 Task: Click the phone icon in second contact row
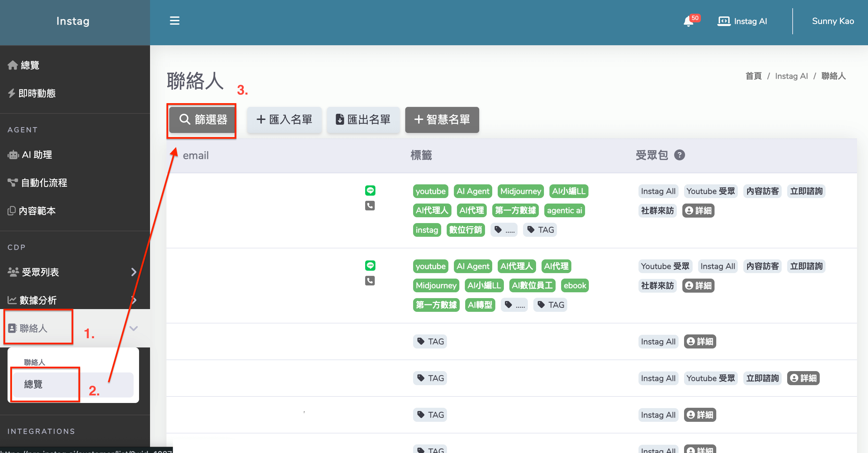(x=370, y=281)
